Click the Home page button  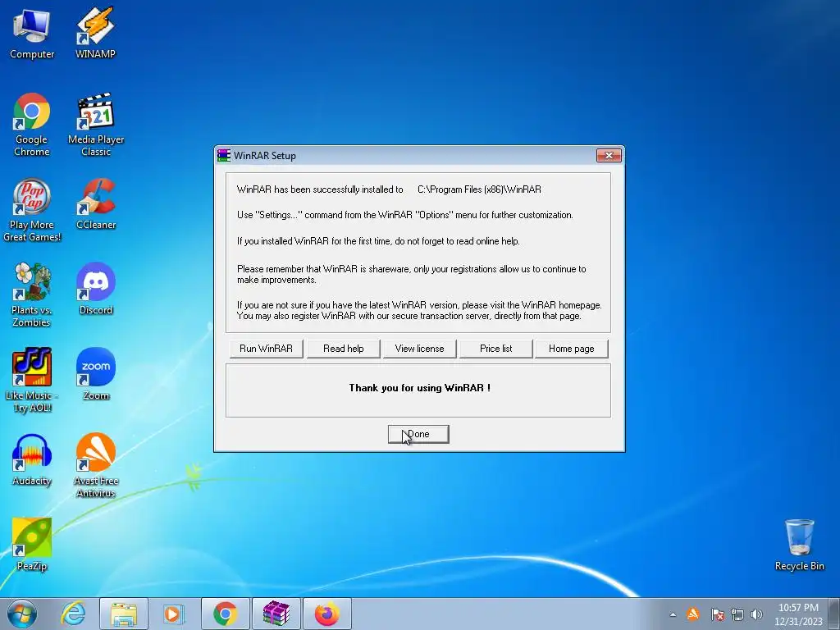(x=571, y=349)
